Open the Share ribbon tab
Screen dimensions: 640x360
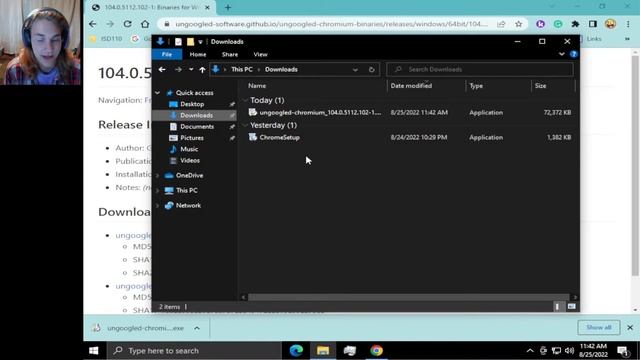tap(230, 54)
